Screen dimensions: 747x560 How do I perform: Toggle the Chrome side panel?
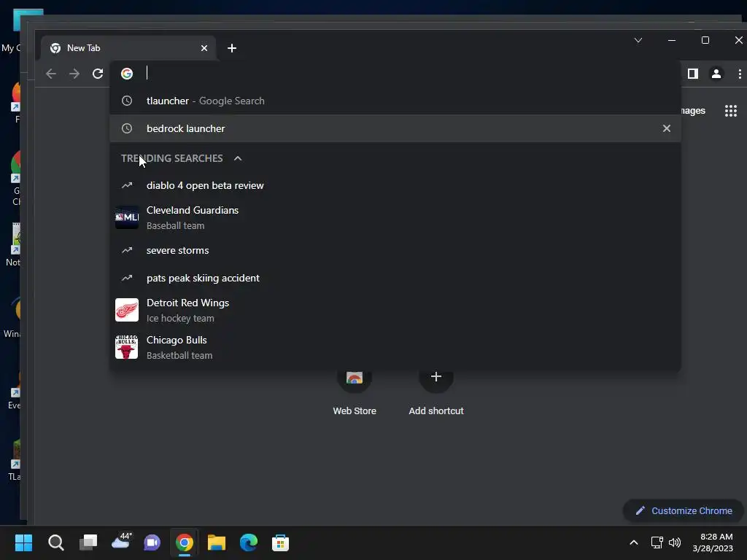tap(693, 74)
